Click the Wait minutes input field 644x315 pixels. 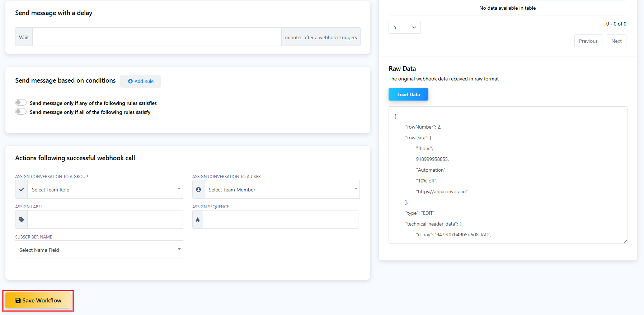tap(157, 37)
